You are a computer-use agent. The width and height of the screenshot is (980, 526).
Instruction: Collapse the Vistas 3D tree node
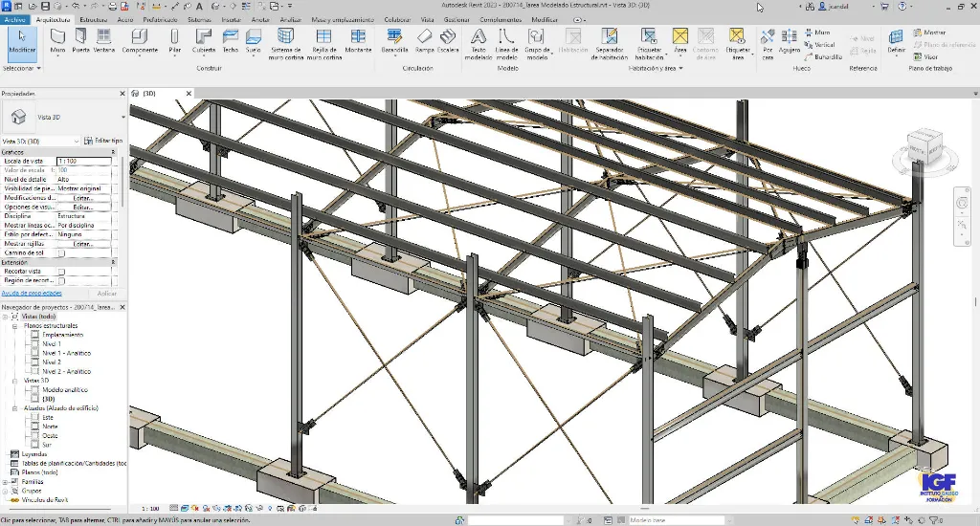pyautogui.click(x=15, y=381)
